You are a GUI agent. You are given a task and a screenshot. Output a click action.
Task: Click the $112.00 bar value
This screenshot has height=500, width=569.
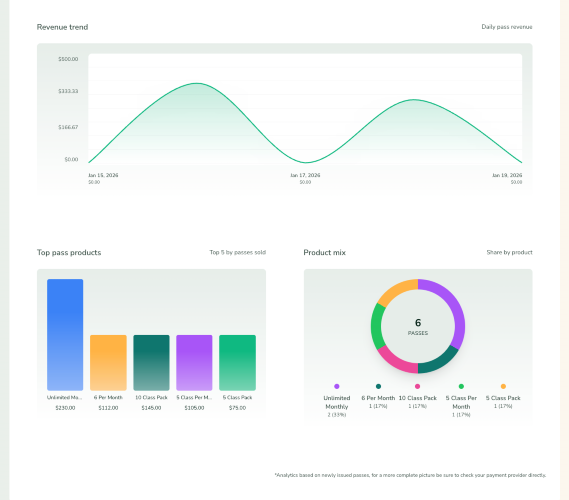[x=108, y=408]
